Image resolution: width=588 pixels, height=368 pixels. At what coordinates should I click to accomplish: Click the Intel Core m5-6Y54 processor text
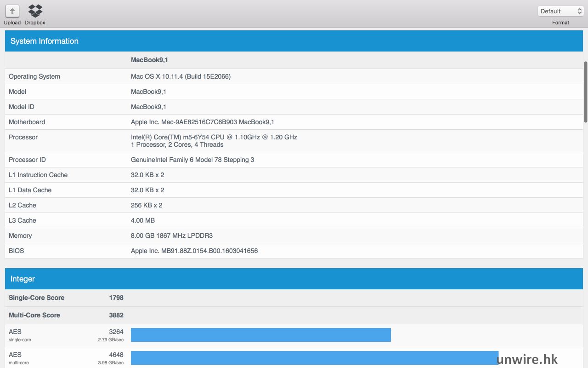[x=214, y=137]
